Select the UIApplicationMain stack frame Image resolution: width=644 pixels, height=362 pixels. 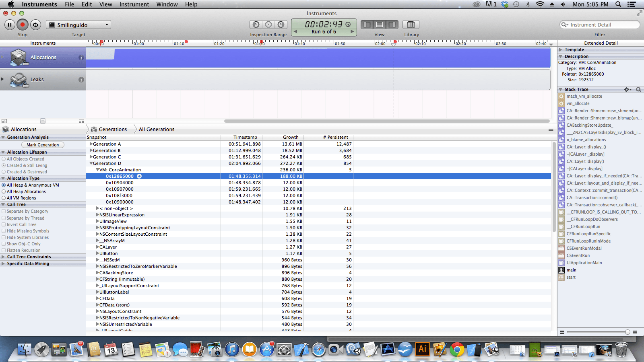[x=584, y=263]
